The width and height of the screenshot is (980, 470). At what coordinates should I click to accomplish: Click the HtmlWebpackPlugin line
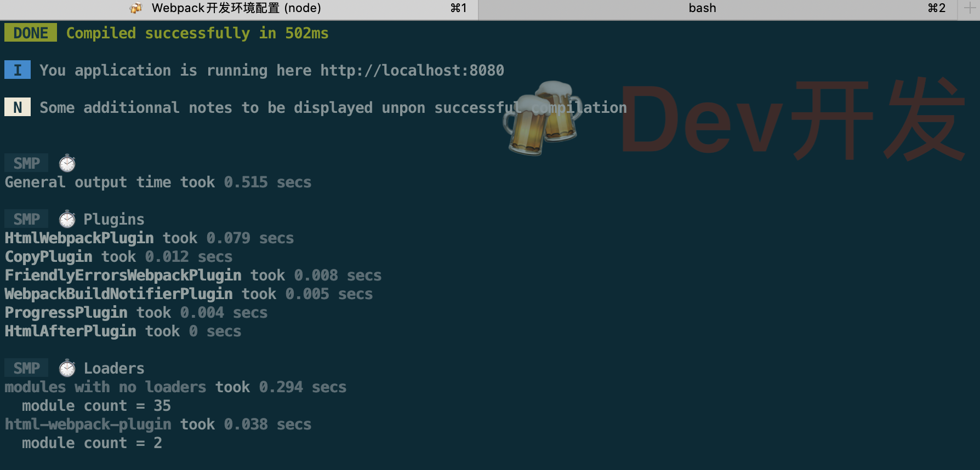(149, 238)
